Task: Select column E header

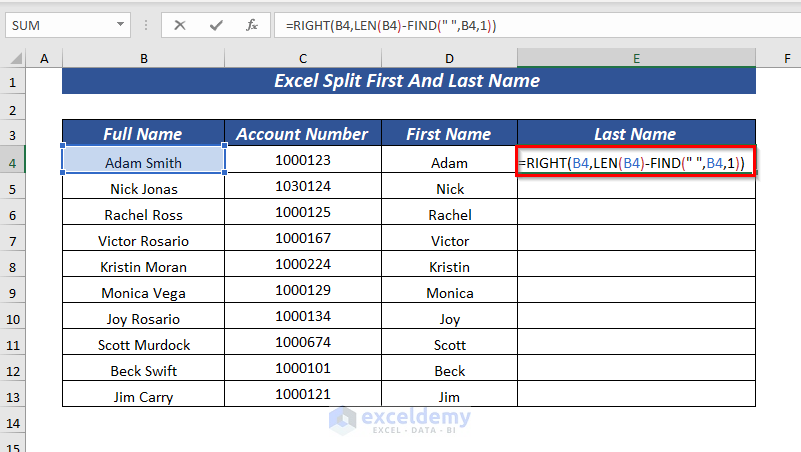Action: 636,60
